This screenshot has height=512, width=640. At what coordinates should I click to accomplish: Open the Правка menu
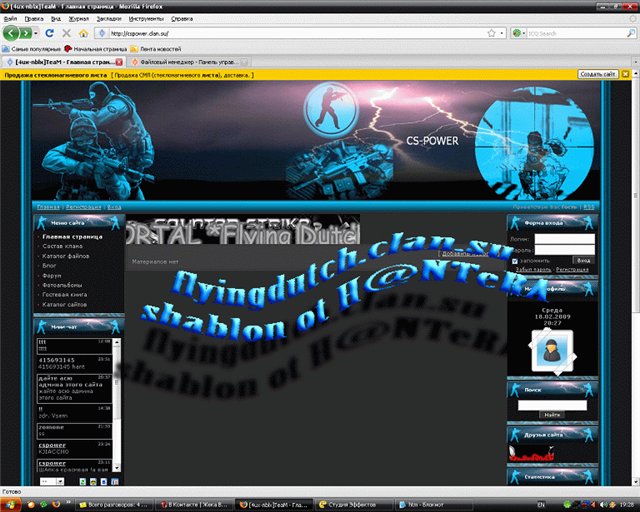pos(34,19)
